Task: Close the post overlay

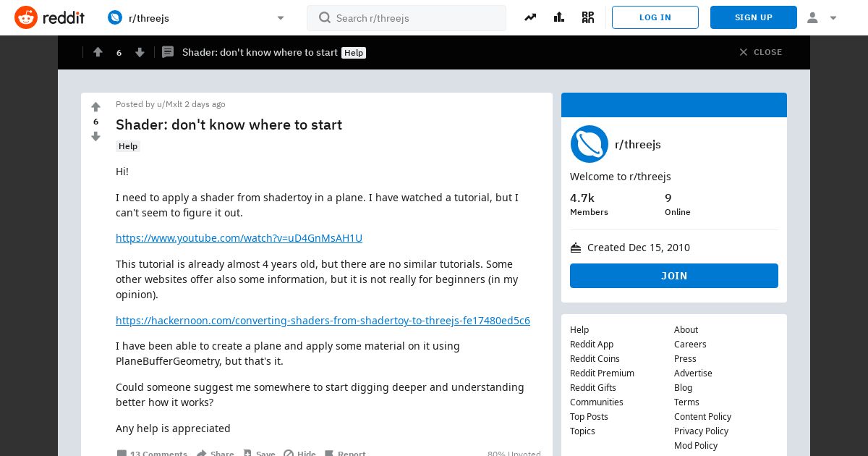Action: [760, 52]
